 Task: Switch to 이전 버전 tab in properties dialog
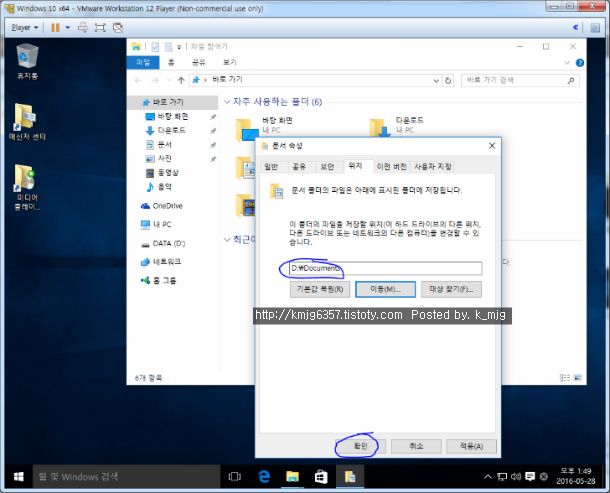391,167
